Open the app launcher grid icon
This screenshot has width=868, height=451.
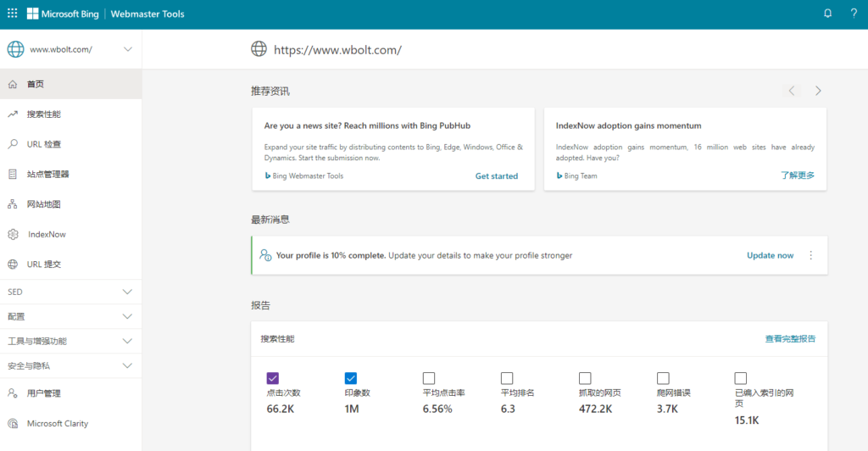tap(12, 14)
